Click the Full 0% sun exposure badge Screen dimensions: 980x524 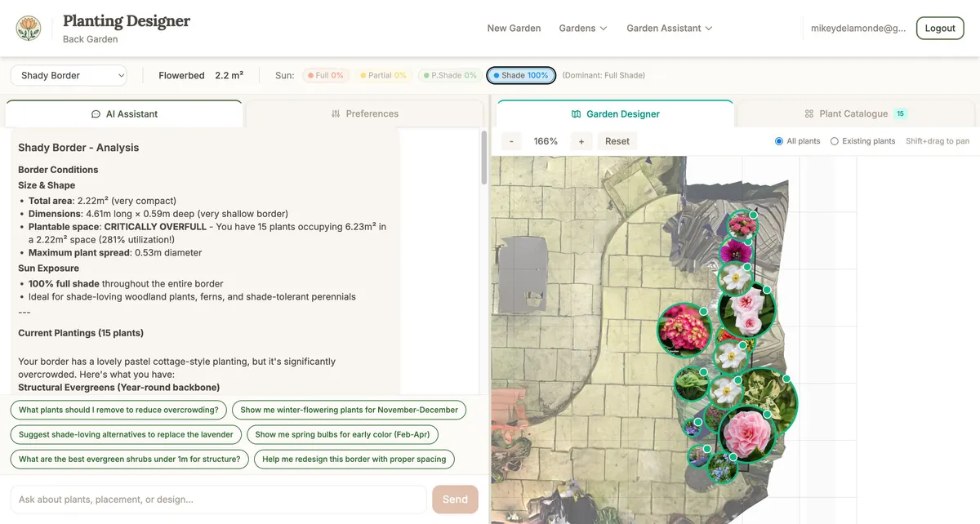[325, 74]
